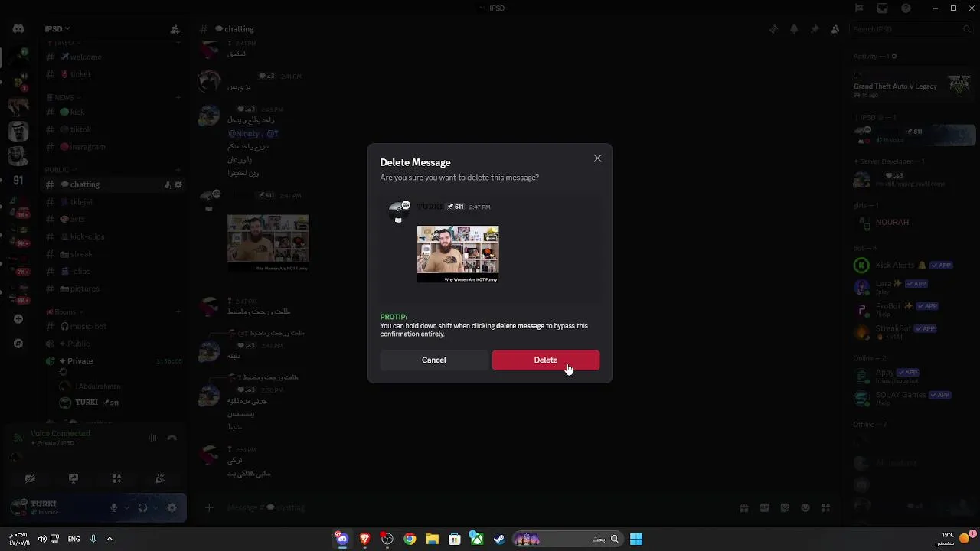Image resolution: width=980 pixels, height=551 pixels.
Task: Show pinned messages
Action: coord(815,29)
